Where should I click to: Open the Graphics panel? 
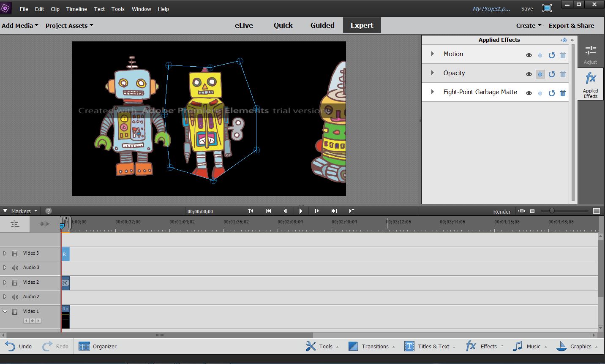click(x=577, y=346)
